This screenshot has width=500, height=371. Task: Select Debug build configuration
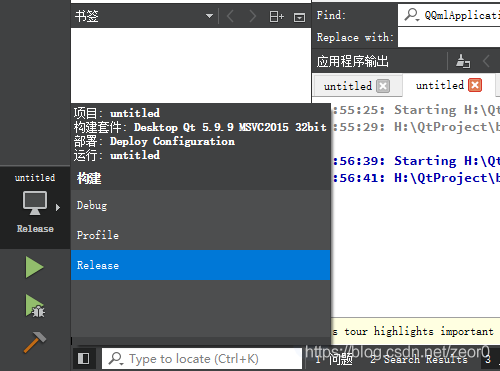point(200,205)
